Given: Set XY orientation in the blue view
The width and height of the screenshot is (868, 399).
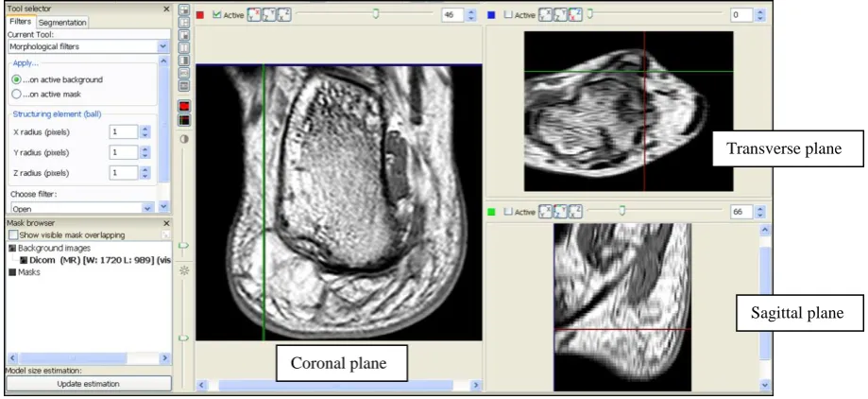Looking at the screenshot, I should [x=545, y=15].
